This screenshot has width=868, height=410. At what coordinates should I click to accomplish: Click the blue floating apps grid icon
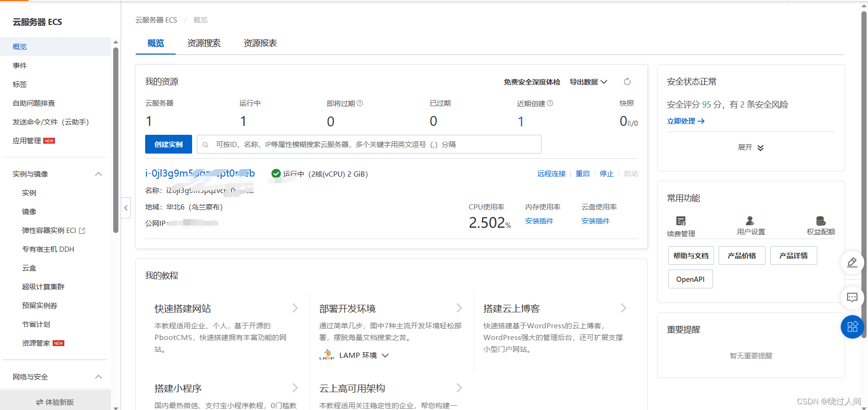pos(852,326)
